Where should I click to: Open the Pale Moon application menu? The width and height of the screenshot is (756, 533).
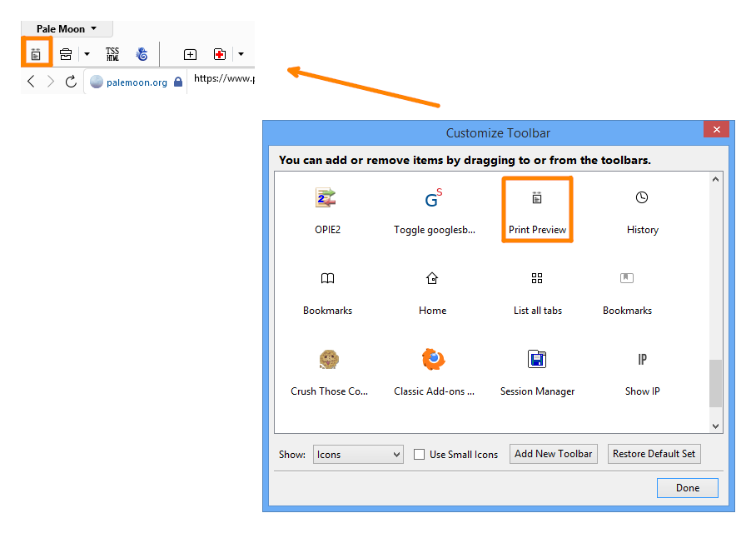tap(67, 29)
